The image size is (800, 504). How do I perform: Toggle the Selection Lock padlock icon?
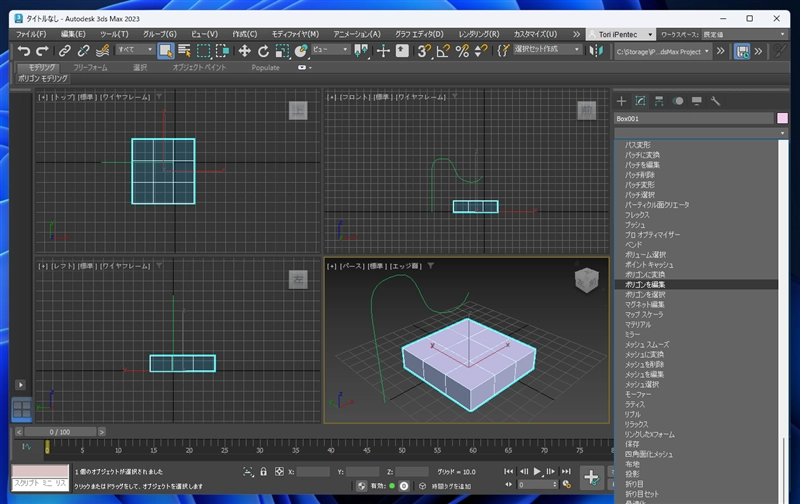point(263,472)
